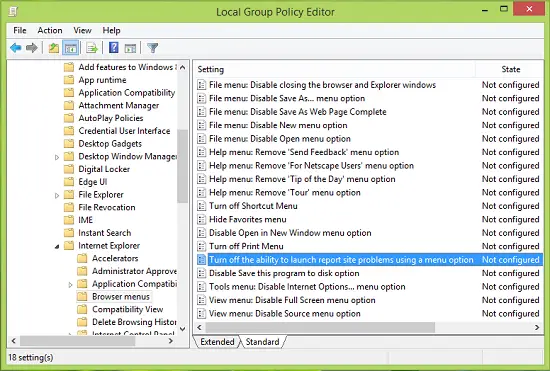The width and height of the screenshot is (550, 371).
Task: Click policy icon for Turn off Print Menu
Action: coord(201,246)
